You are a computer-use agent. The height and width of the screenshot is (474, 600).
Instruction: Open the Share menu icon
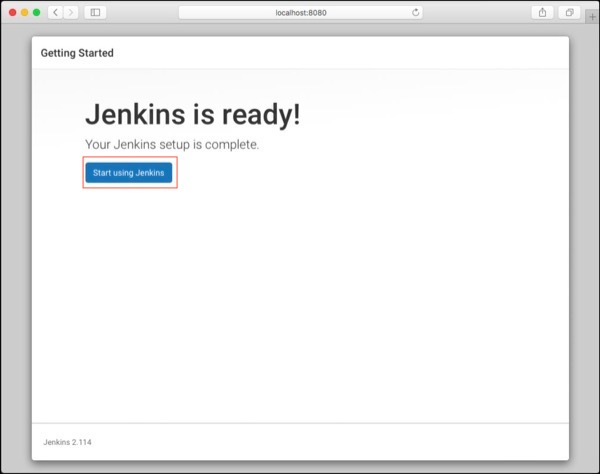543,13
